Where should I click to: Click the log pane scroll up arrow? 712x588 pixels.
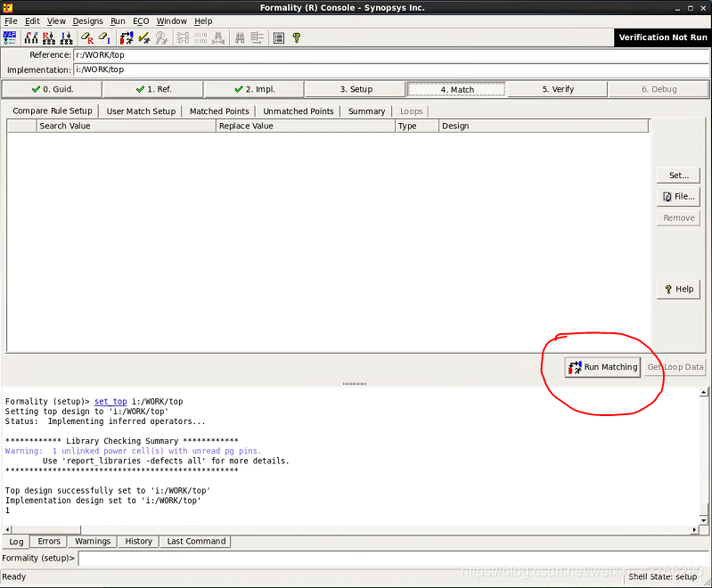point(703,392)
